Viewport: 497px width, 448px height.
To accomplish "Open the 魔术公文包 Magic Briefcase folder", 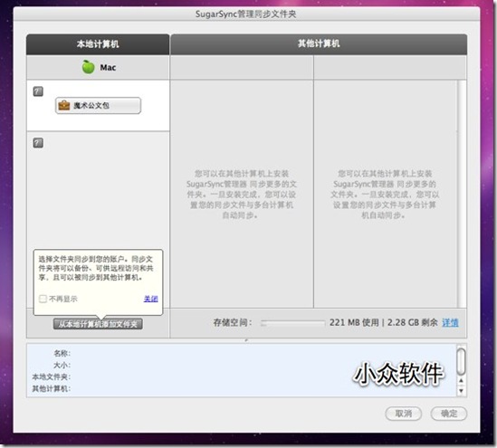I will click(x=98, y=106).
